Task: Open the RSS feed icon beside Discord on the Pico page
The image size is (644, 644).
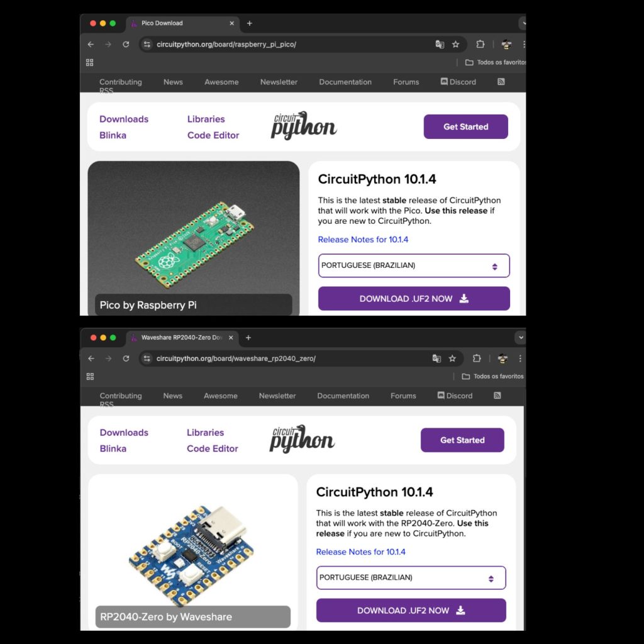Action: pos(501,82)
